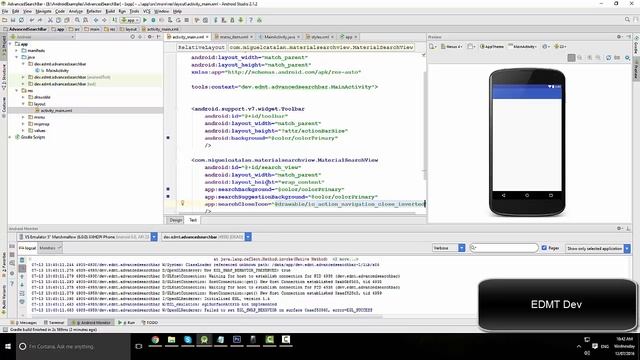640x360 pixels.
Task: Click the Windows Start button
Action: [x=8, y=346]
